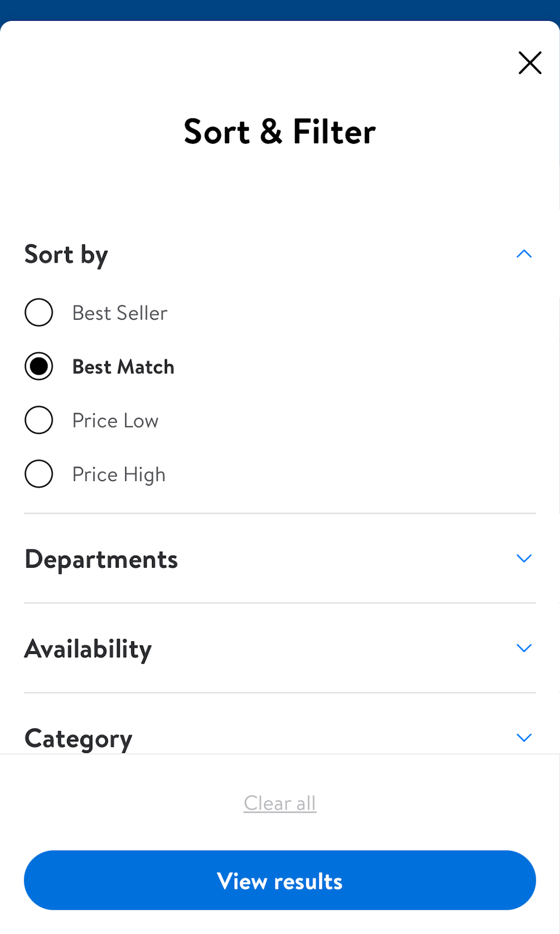560x934 pixels.
Task: Click the Category down-chevron icon
Action: 524,737
